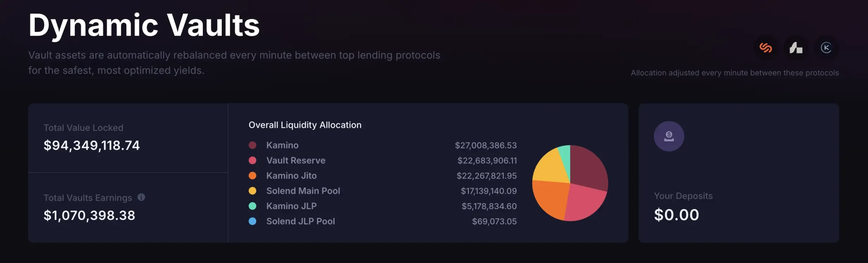Click the Marginfi protocol icon
This screenshot has width=868, height=263.
(x=796, y=48)
